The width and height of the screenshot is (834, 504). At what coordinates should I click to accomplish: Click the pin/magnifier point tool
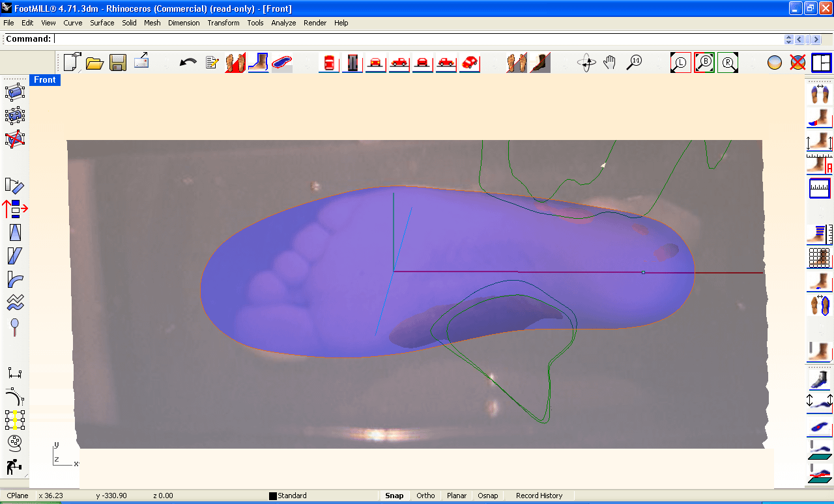[x=15, y=326]
